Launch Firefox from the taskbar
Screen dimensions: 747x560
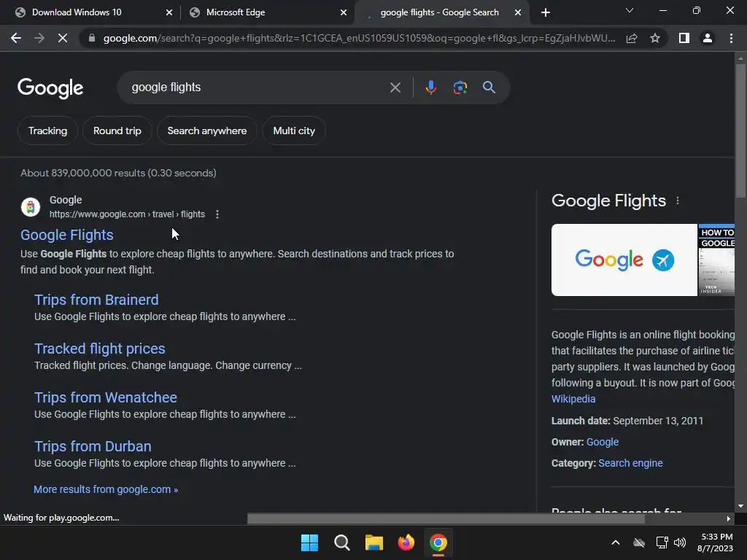click(406, 542)
